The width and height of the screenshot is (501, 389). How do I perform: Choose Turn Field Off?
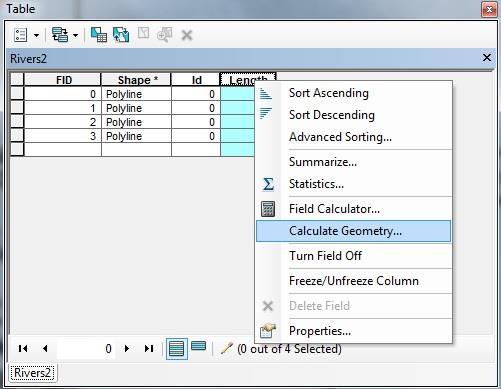click(x=353, y=256)
